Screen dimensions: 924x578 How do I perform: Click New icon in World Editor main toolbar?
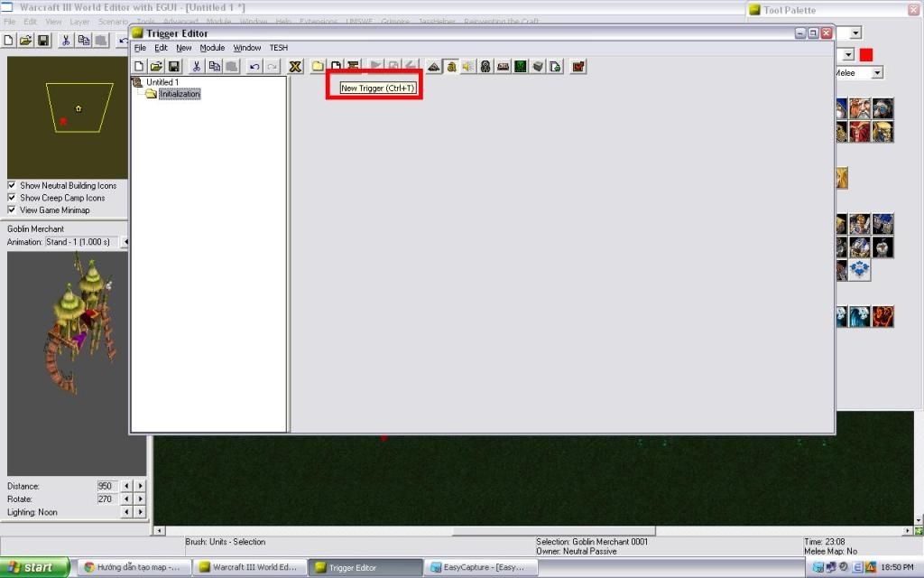click(x=8, y=40)
